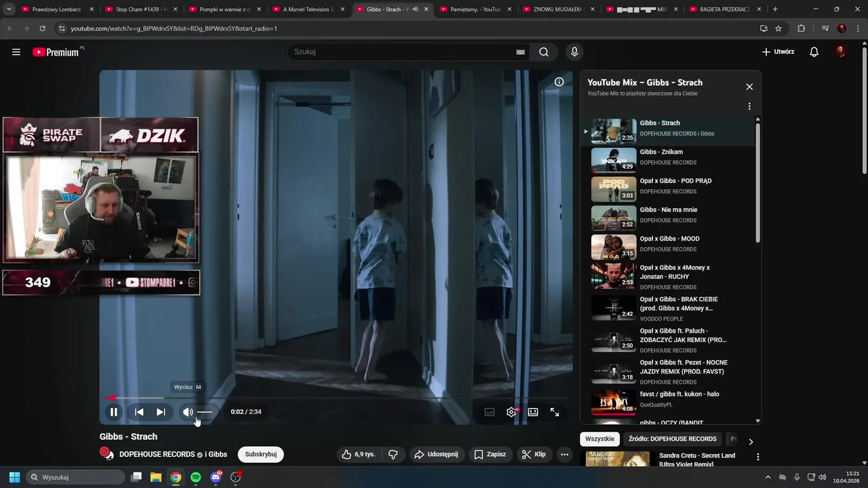Viewport: 868px width, 488px height.
Task: Open options for Sandra Cretu video
Action: pos(758,457)
